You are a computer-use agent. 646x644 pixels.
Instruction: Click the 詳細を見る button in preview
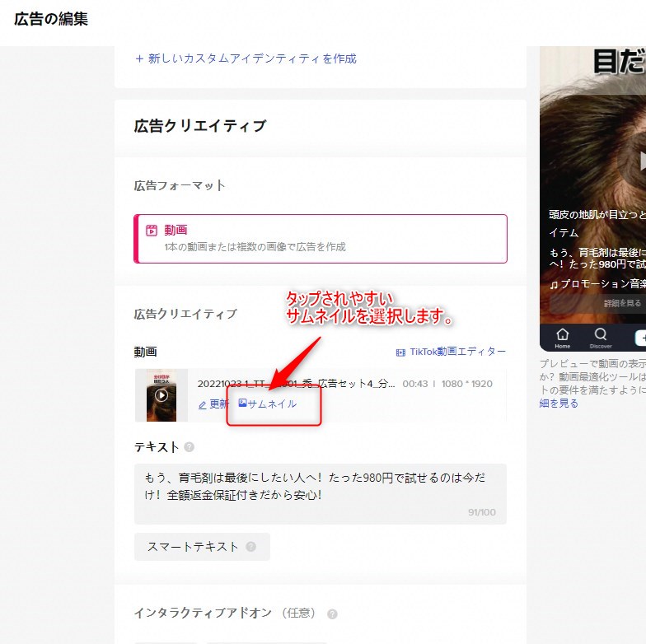[x=622, y=303]
